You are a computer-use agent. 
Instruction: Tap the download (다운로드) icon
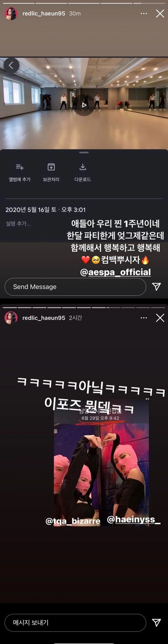[x=83, y=167]
